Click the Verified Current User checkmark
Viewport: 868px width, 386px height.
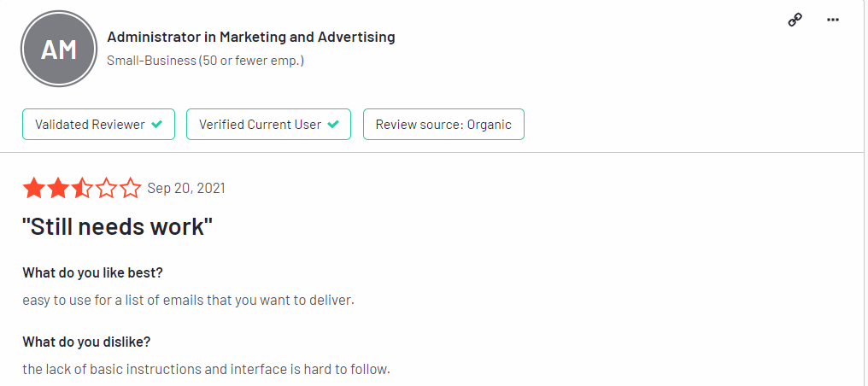pos(332,125)
